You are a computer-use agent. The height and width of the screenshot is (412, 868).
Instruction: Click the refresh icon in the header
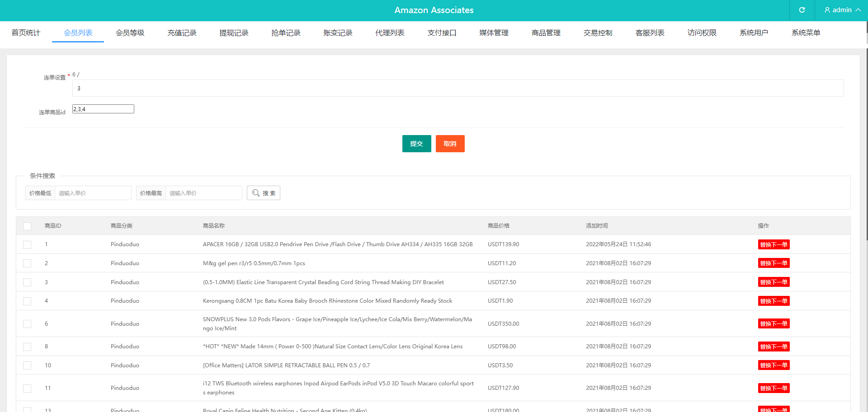(x=802, y=10)
